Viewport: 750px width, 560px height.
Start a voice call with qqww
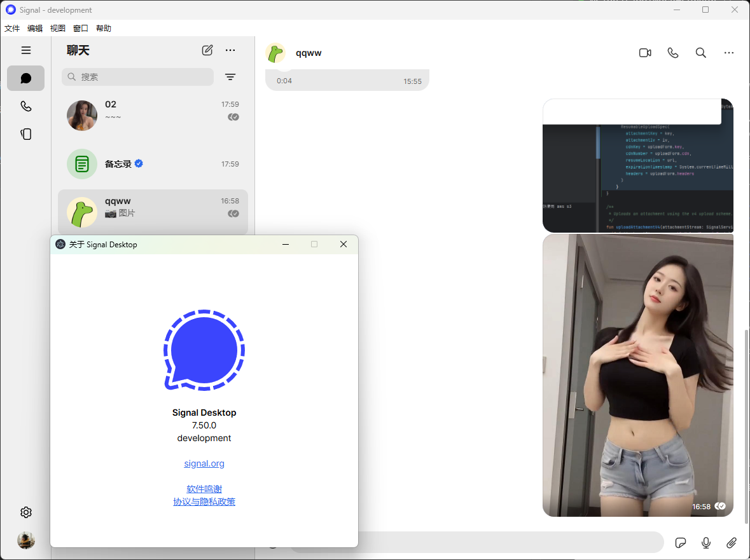point(673,53)
